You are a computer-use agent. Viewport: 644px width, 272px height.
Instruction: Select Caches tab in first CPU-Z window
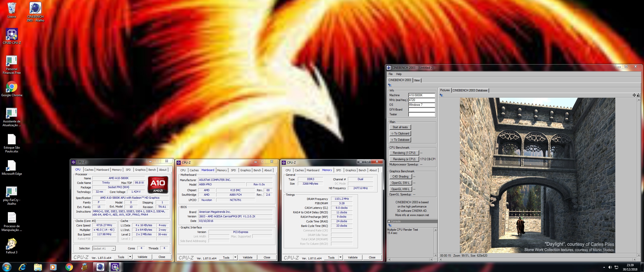click(x=89, y=170)
